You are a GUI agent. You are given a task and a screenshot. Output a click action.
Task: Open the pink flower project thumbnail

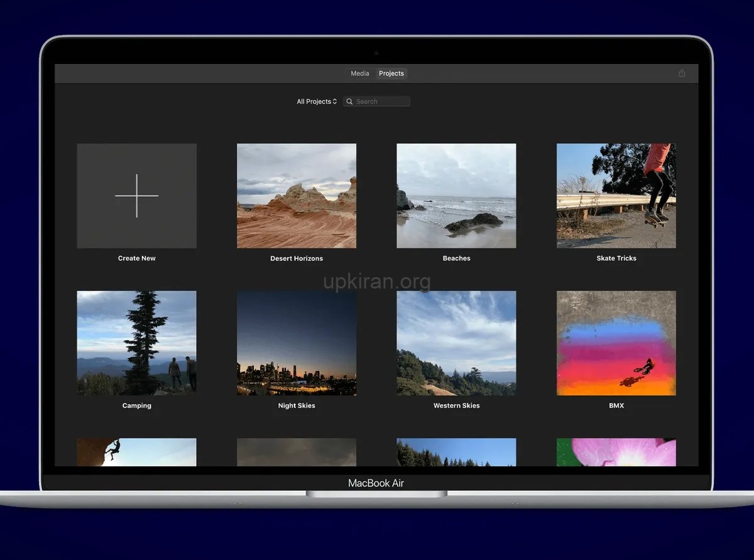(616, 452)
